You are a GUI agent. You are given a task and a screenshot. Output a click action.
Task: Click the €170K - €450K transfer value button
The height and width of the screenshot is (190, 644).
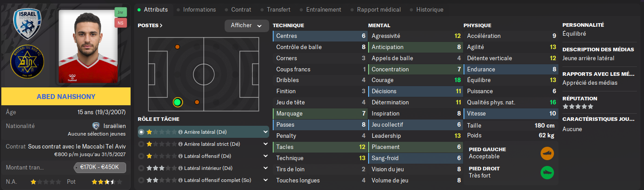pyautogui.click(x=100, y=168)
